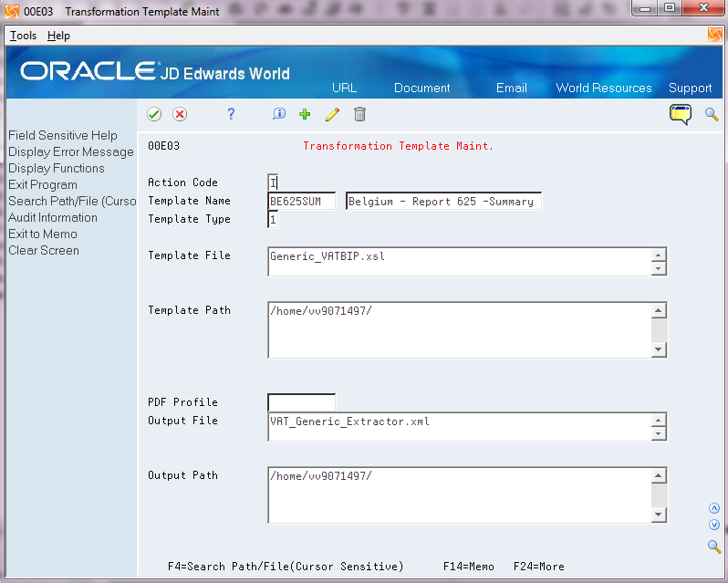
Task: Open the Tools menu
Action: click(x=23, y=36)
